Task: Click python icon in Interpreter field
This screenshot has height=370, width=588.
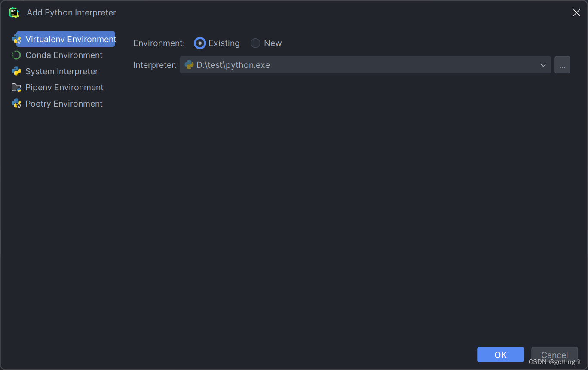Action: point(189,65)
